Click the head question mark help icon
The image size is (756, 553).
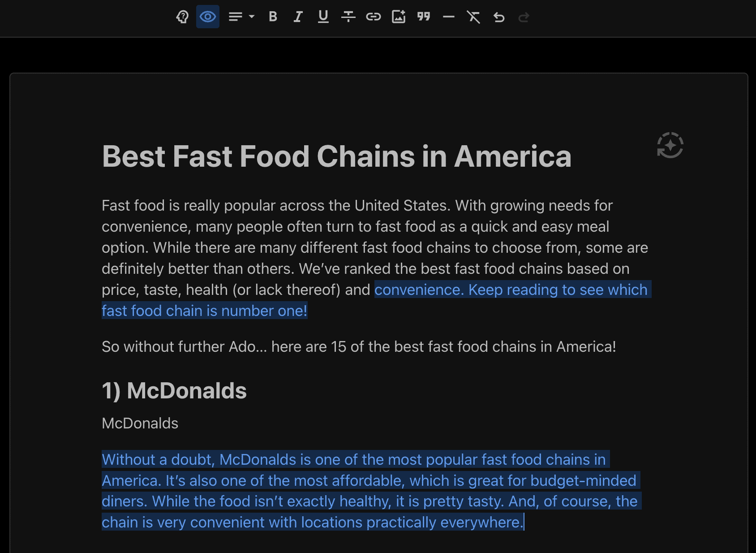(x=182, y=17)
